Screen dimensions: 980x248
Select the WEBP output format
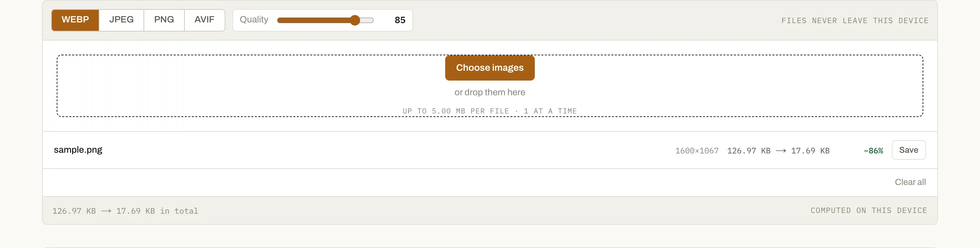(x=75, y=20)
